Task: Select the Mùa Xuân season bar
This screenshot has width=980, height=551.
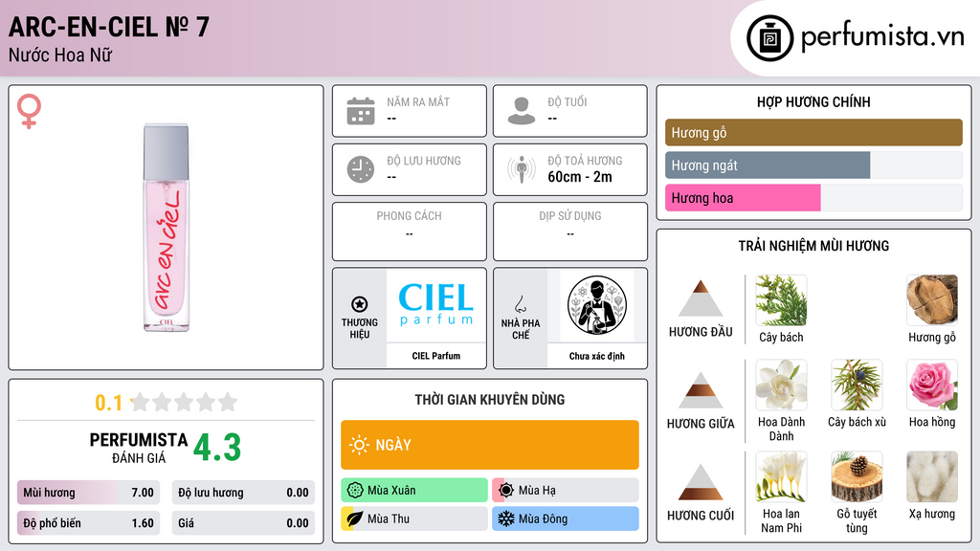Action: [414, 491]
